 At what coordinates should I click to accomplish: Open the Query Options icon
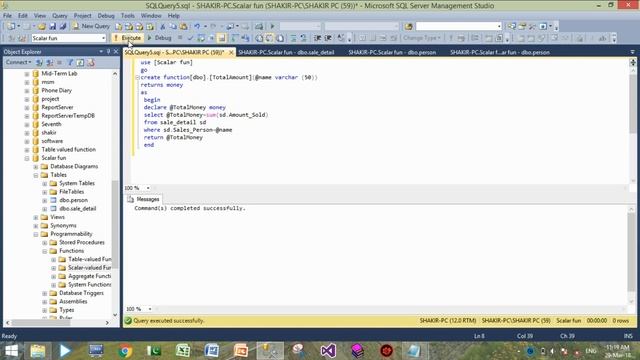pyautogui.click(x=211, y=38)
